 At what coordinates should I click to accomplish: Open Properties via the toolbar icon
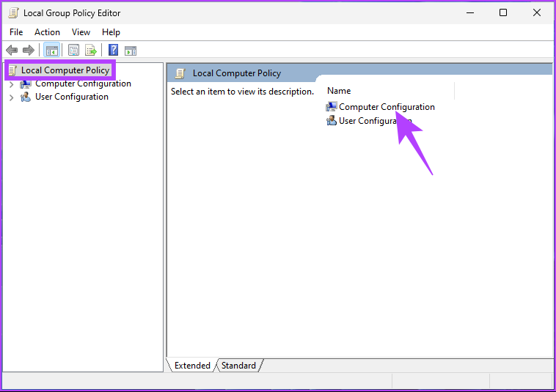pyautogui.click(x=73, y=50)
